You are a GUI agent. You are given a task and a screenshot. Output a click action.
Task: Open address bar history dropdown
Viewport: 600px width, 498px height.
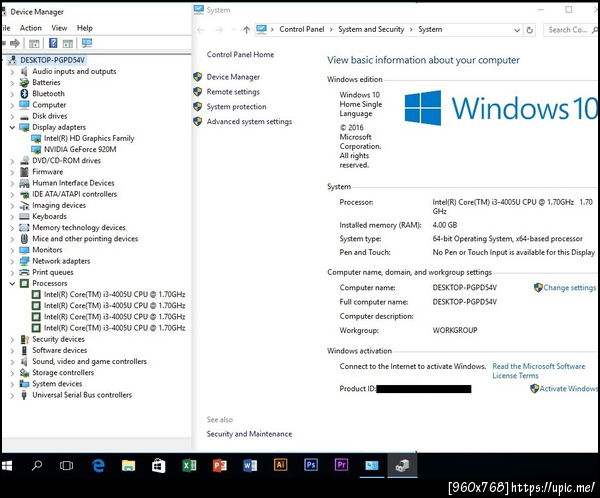click(517, 30)
